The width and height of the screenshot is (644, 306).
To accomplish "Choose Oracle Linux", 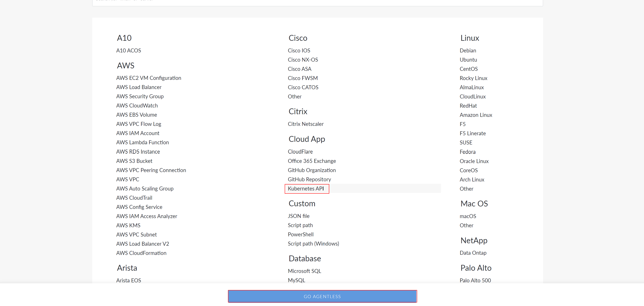I will tap(474, 161).
